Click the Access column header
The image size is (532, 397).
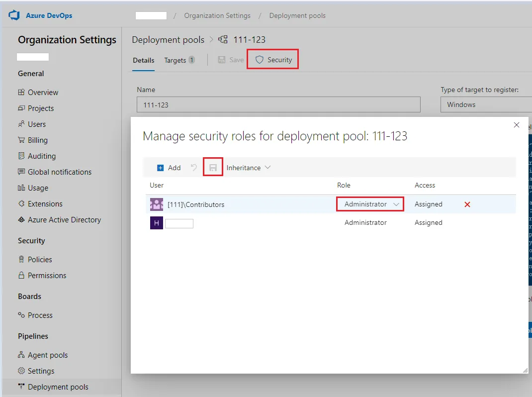tap(425, 186)
